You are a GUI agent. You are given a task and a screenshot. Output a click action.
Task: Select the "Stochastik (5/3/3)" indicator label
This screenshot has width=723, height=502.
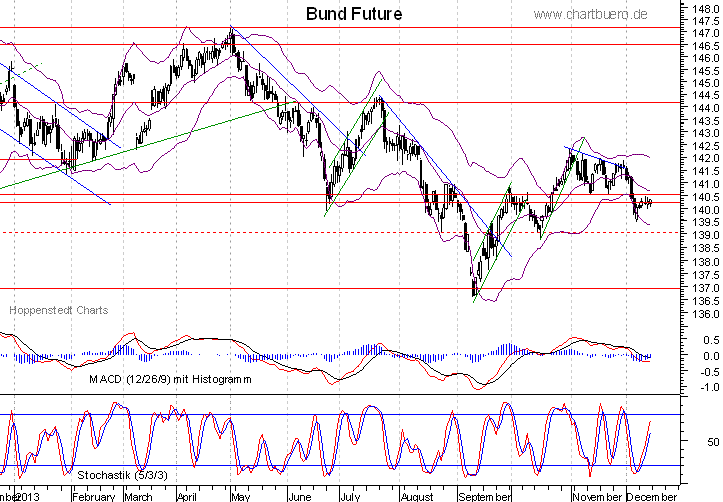pos(122,475)
